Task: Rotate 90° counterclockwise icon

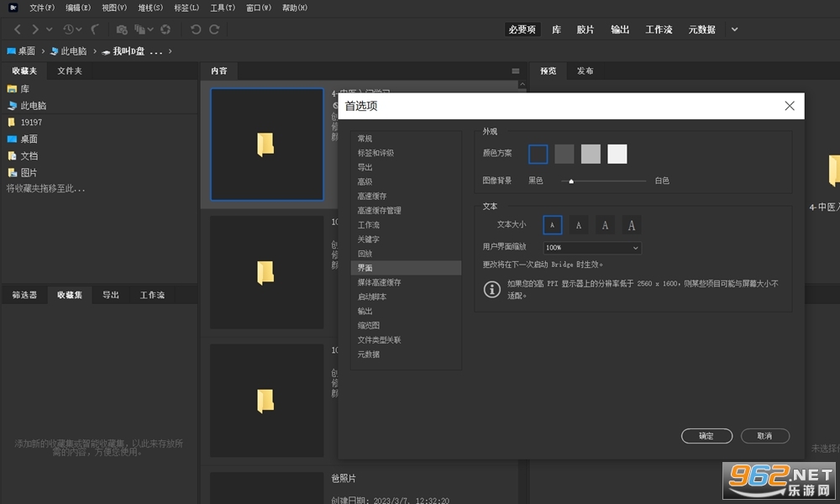Action: 196,29
